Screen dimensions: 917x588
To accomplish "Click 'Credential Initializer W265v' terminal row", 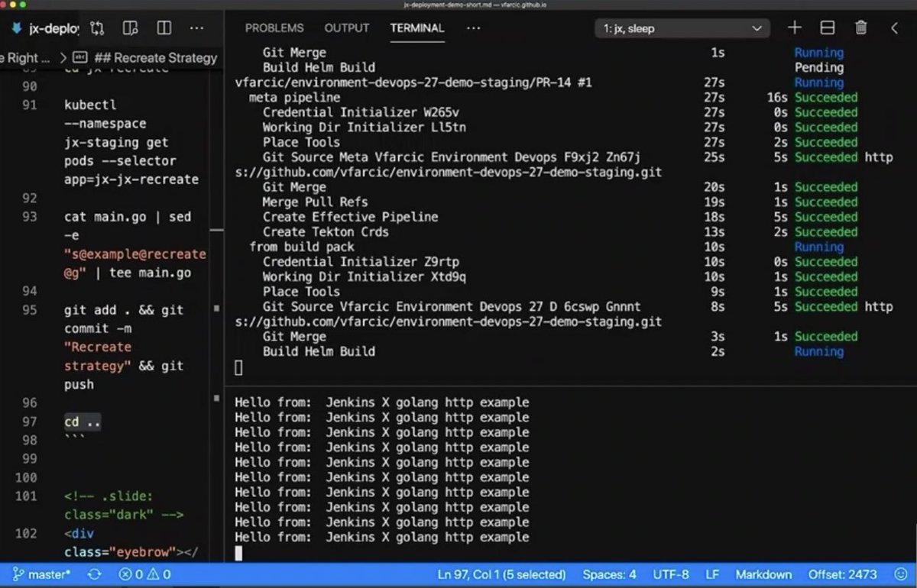I will pyautogui.click(x=361, y=112).
